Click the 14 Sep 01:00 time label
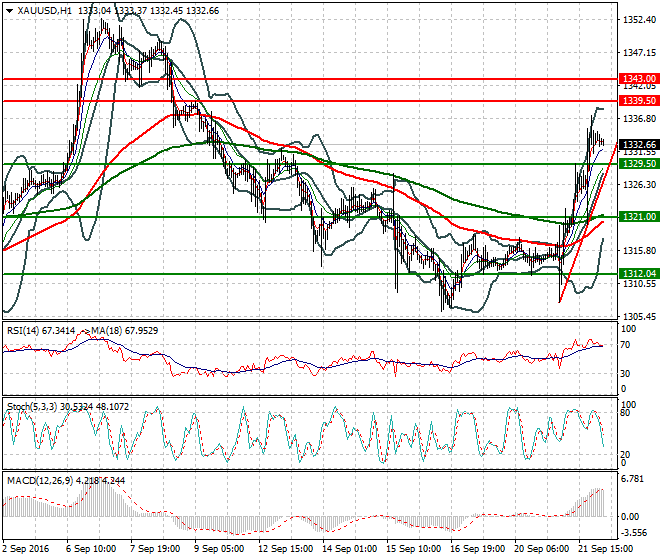 350,549
